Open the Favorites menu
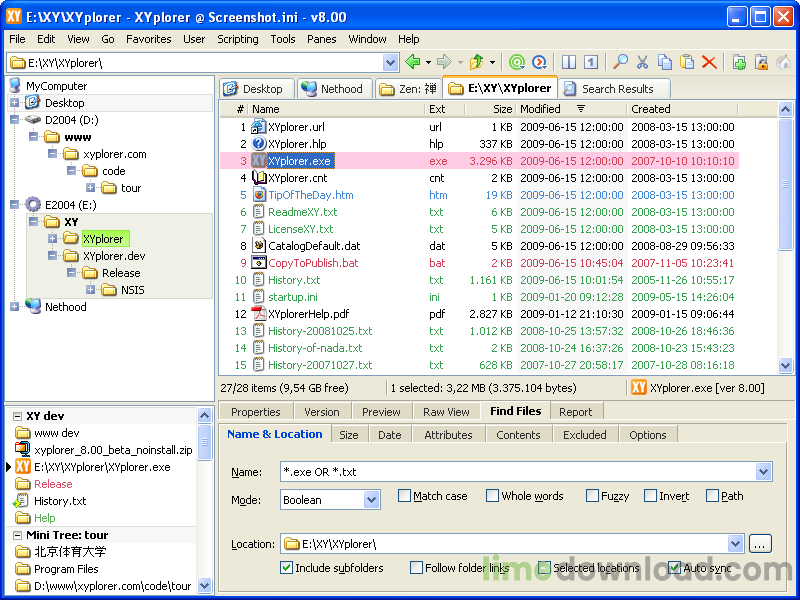The height and width of the screenshot is (600, 800). point(148,39)
